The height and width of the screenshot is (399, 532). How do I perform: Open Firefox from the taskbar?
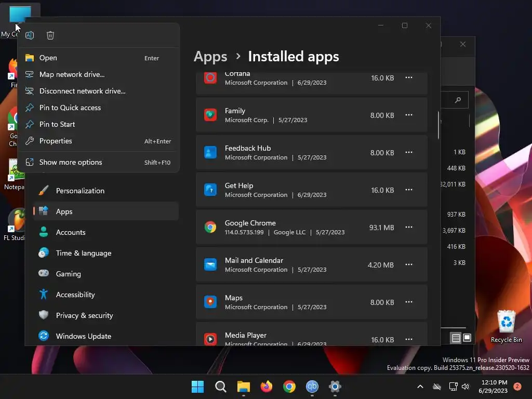[267, 387]
